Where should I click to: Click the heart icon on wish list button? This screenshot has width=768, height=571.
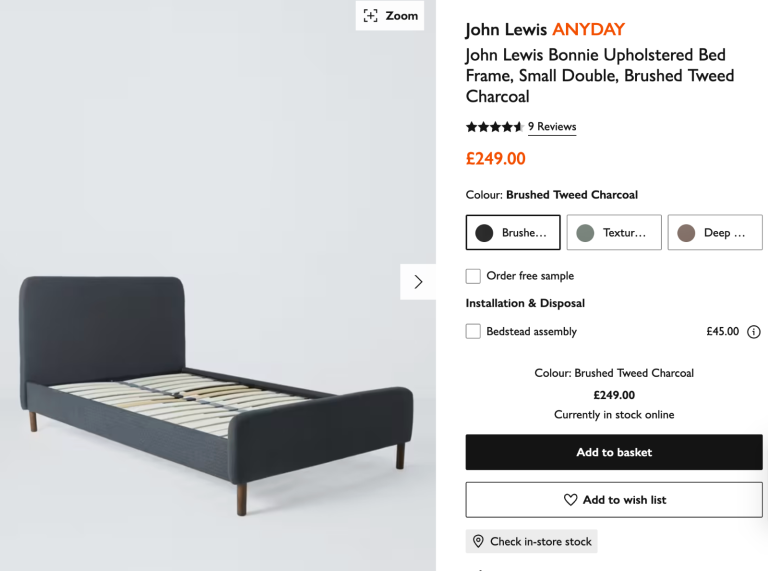[571, 500]
